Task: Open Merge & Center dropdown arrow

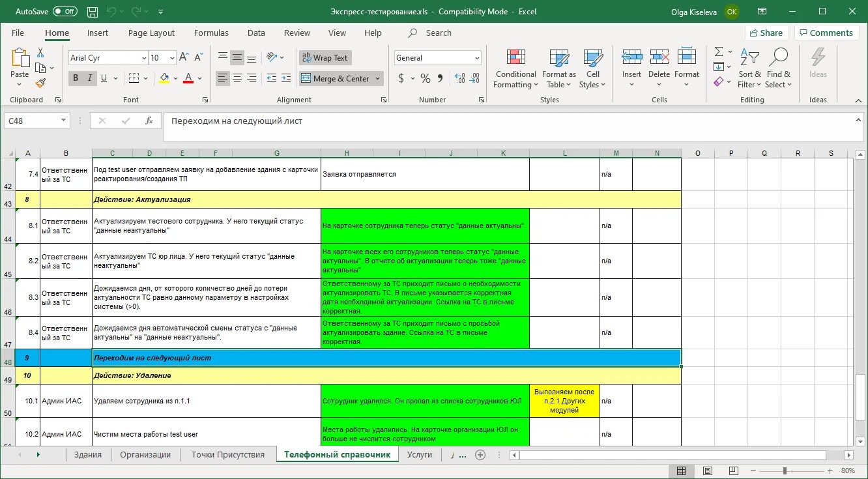Action: [378, 78]
